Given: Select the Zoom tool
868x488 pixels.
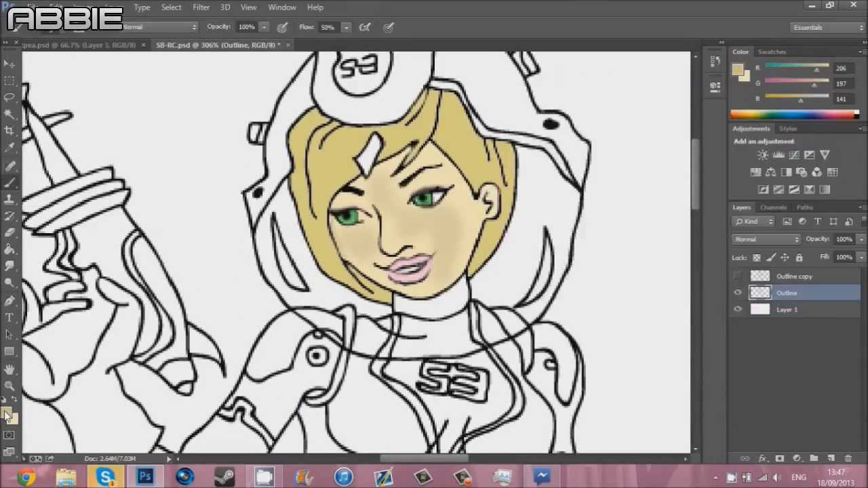Looking at the screenshot, I should click(9, 386).
